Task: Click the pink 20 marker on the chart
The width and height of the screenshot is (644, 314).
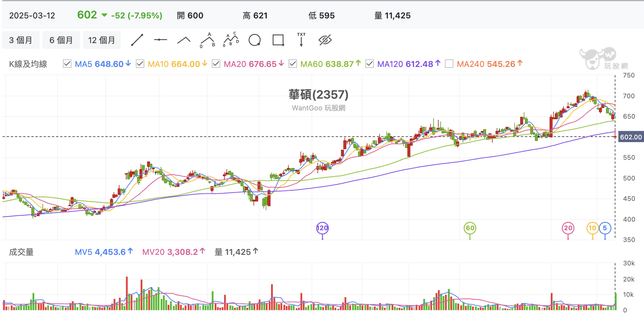Action: pos(568,228)
